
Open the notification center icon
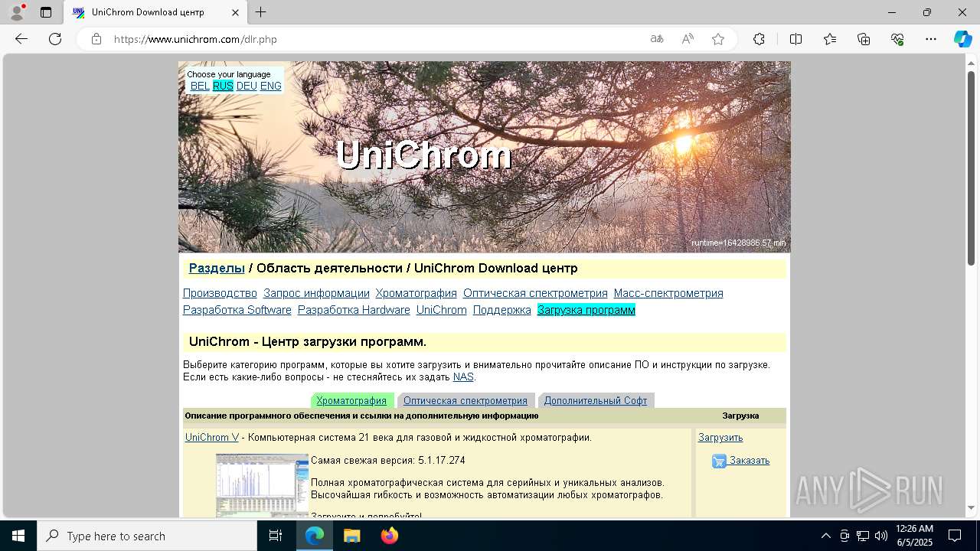[x=955, y=536]
